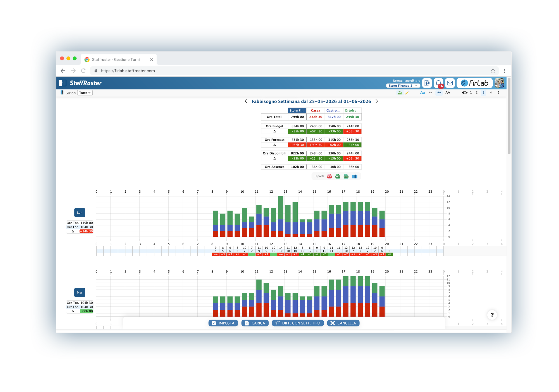The height and width of the screenshot is (392, 559).
Task: Click the page vertical scrollbar
Action: [509, 116]
